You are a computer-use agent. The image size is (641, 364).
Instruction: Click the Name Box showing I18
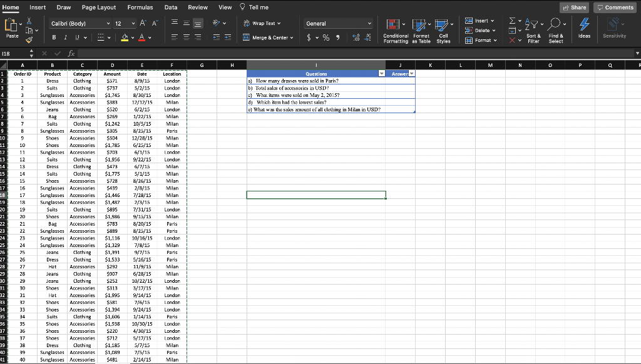pyautogui.click(x=15, y=54)
